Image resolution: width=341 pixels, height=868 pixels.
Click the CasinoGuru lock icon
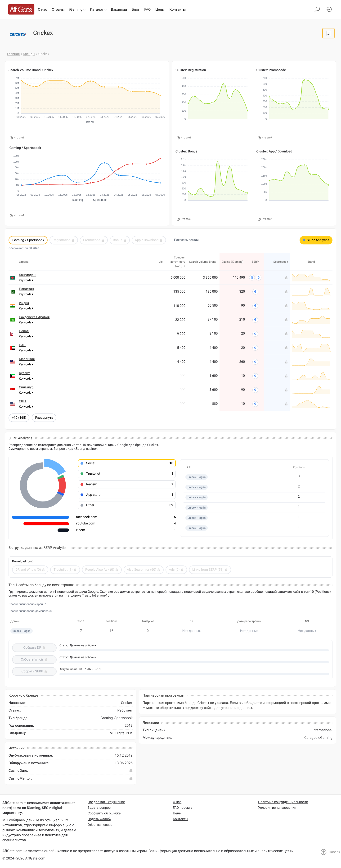tap(131, 771)
